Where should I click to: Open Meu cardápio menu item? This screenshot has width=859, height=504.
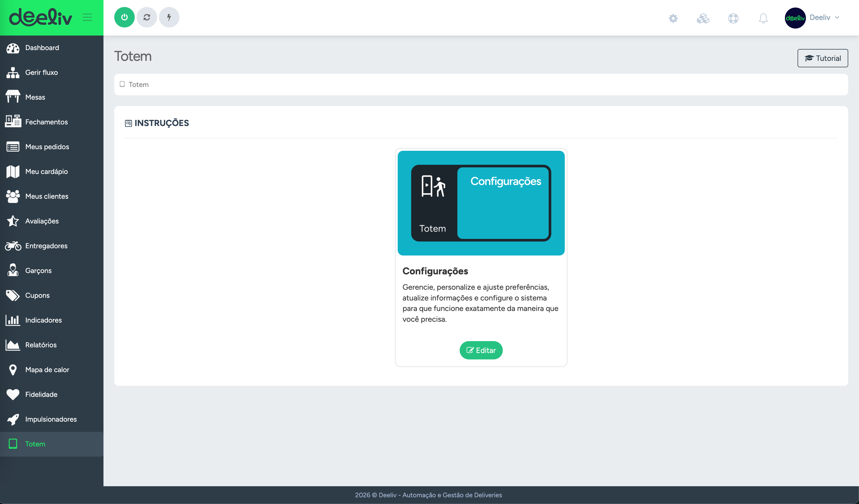pos(46,171)
